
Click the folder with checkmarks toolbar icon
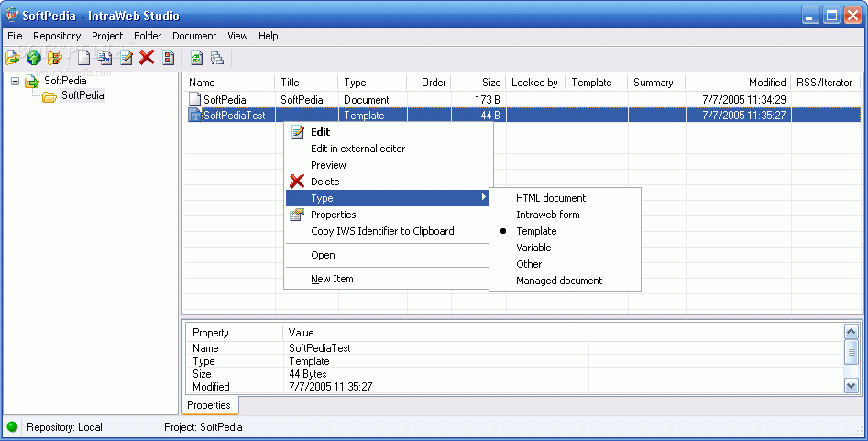[54, 58]
